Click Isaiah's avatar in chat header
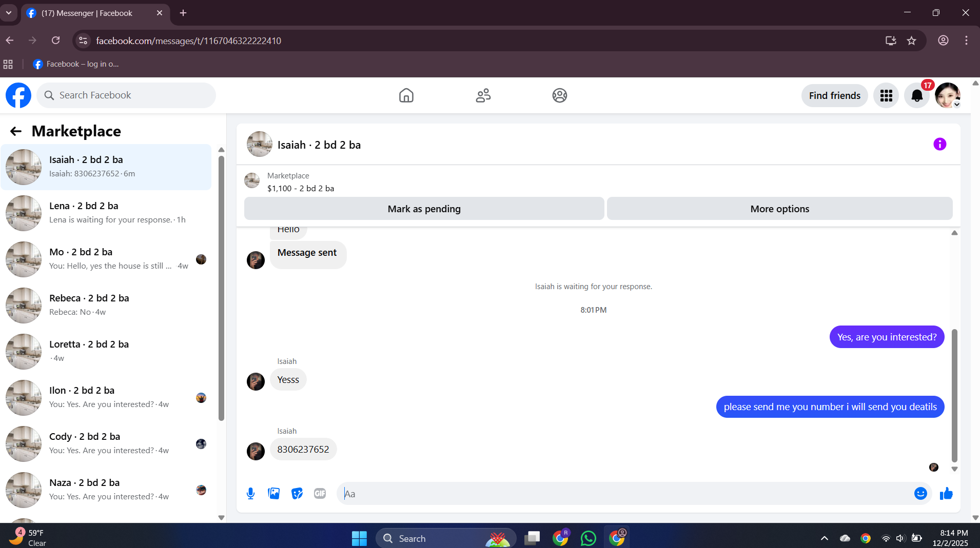The width and height of the screenshot is (980, 548). click(x=260, y=145)
